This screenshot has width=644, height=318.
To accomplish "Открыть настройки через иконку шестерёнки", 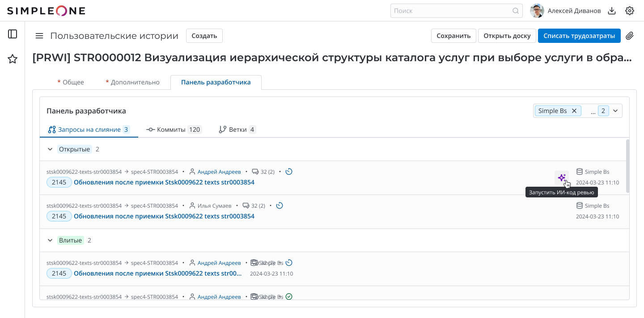I will [x=629, y=10].
